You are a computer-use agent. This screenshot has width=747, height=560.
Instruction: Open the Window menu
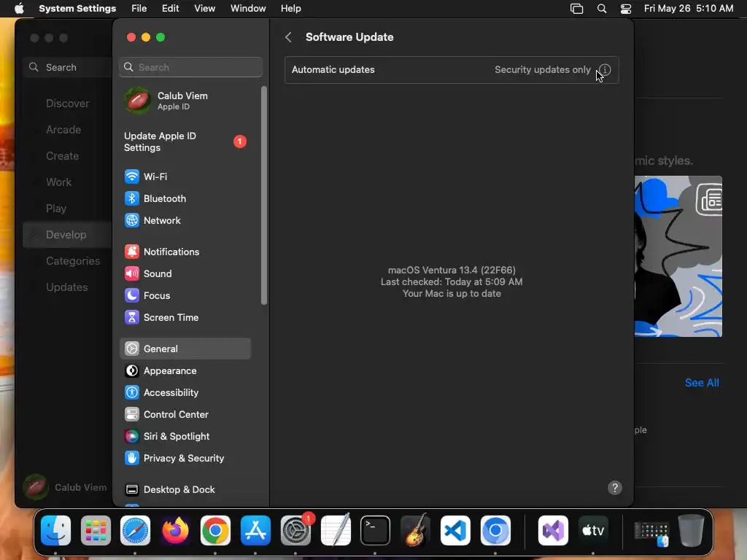pos(248,9)
